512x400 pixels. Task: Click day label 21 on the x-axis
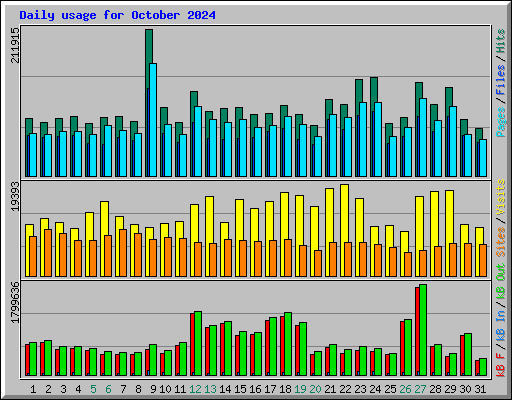330,389
